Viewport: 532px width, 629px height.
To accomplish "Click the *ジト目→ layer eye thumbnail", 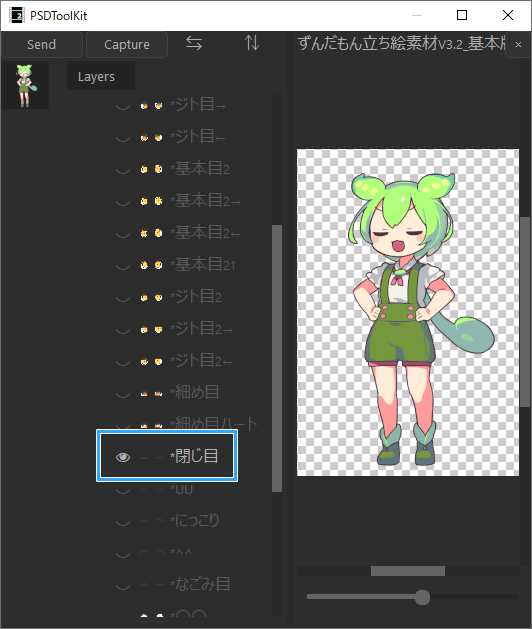I will (151, 106).
